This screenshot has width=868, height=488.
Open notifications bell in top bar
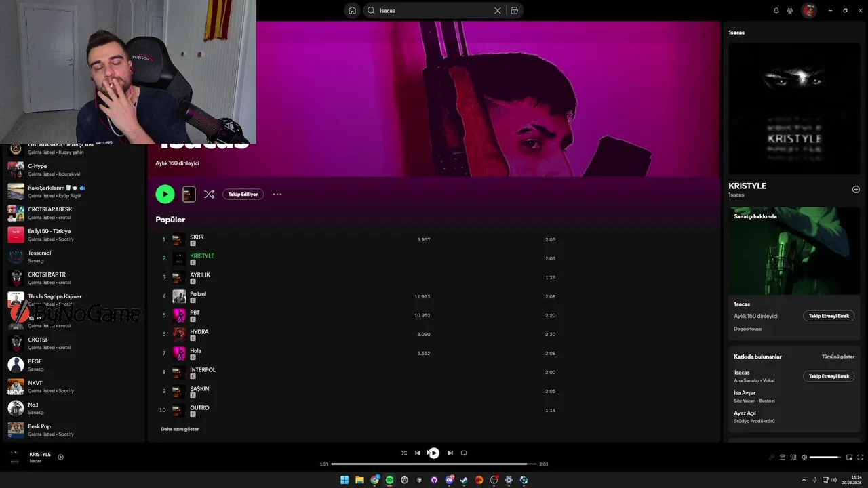click(776, 10)
